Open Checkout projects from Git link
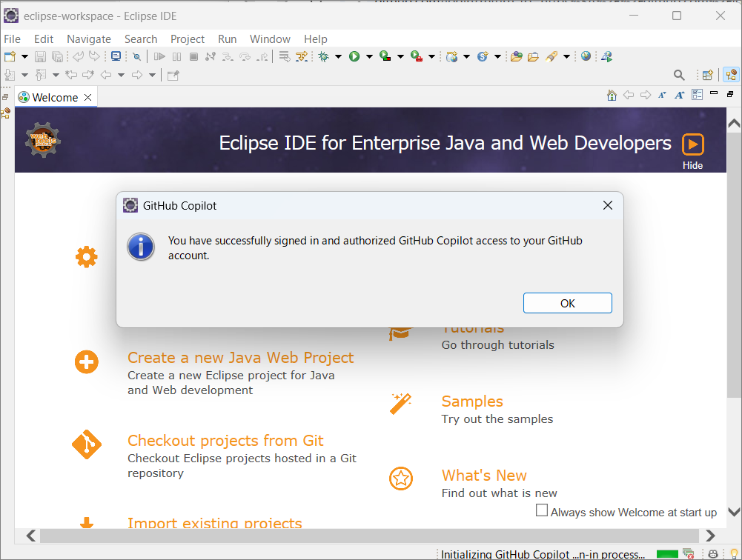Viewport: 742px width, 560px height. 225,440
